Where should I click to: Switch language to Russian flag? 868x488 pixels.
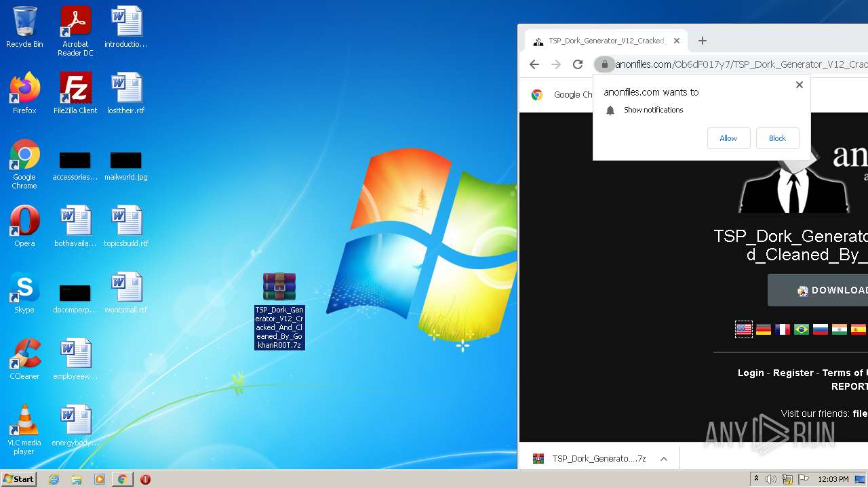pos(821,329)
